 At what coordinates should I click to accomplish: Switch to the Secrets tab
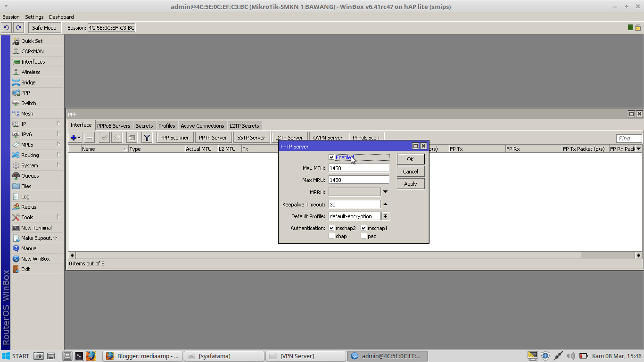point(144,126)
